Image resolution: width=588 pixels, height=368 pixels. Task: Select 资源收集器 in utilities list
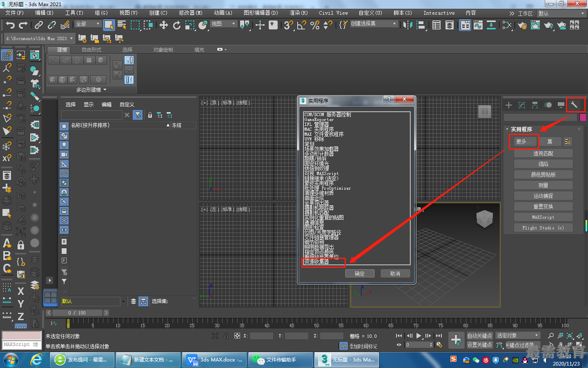tap(316, 262)
